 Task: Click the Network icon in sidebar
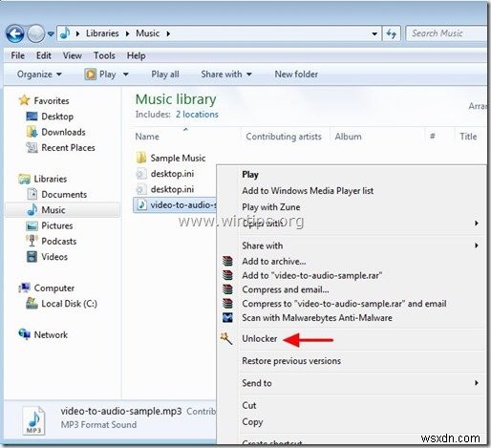tap(25, 334)
